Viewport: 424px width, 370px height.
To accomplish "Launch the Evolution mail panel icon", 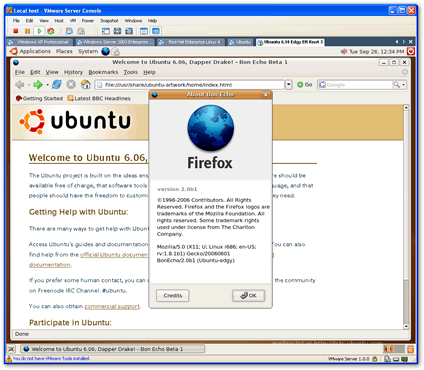I will (115, 52).
